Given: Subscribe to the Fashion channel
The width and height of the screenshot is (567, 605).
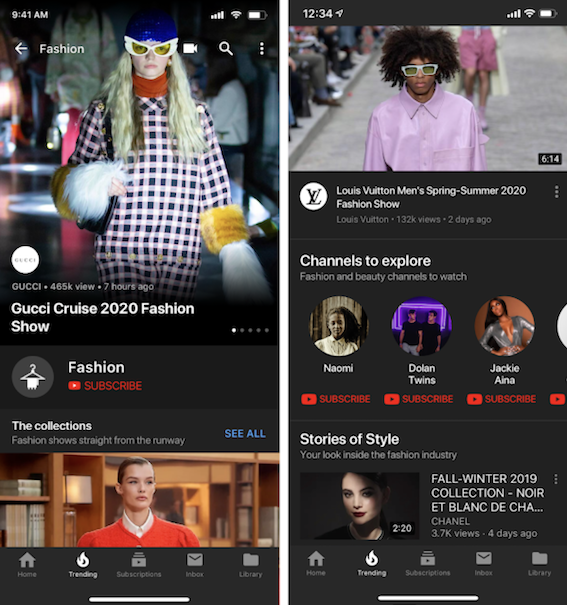Looking at the screenshot, I should [105, 385].
